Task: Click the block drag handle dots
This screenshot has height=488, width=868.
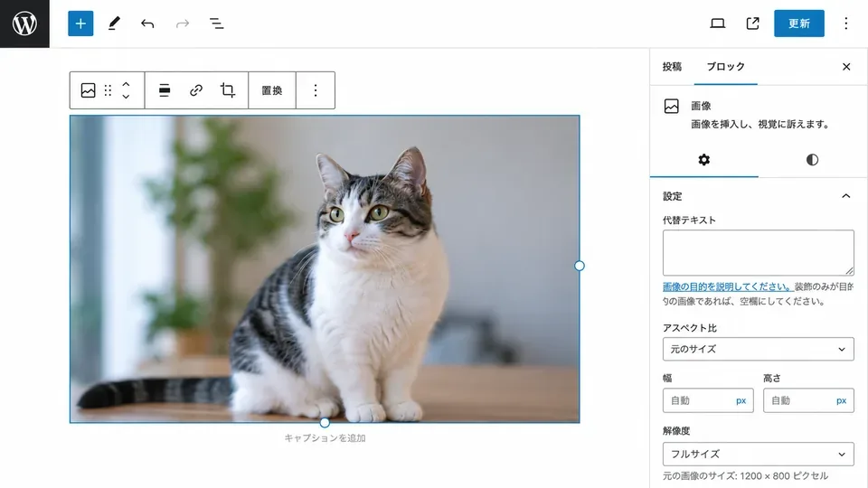Action: coord(108,90)
